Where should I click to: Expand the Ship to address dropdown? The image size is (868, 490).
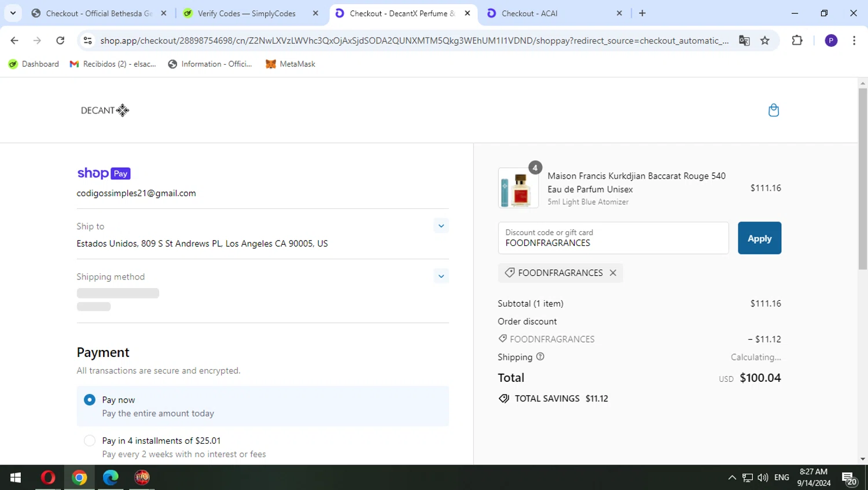pos(441,226)
